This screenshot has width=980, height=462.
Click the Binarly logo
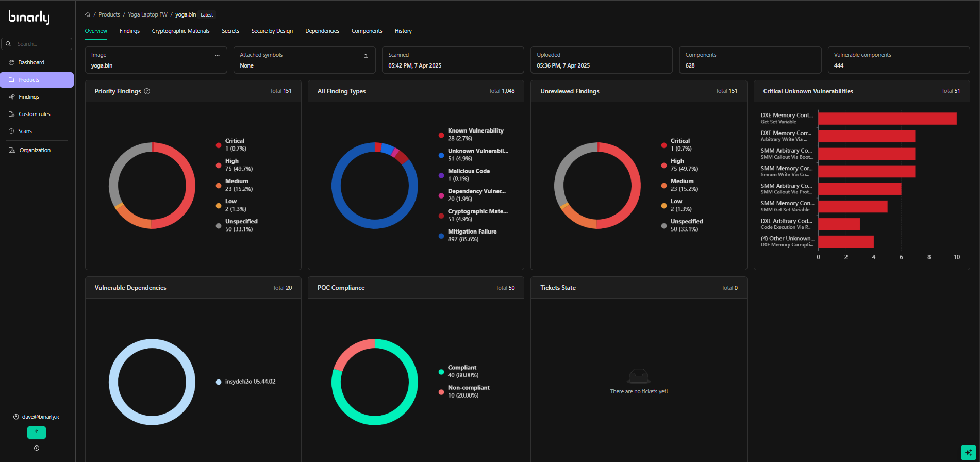[29, 17]
